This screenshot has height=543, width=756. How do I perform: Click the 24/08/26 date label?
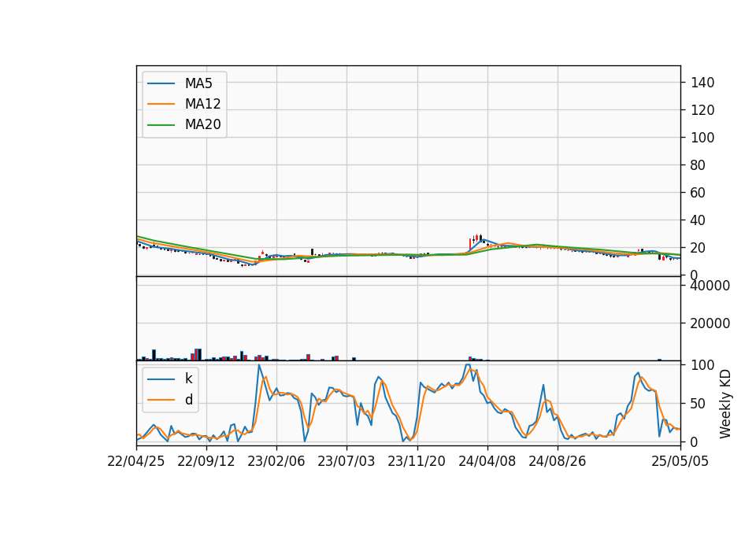click(558, 462)
